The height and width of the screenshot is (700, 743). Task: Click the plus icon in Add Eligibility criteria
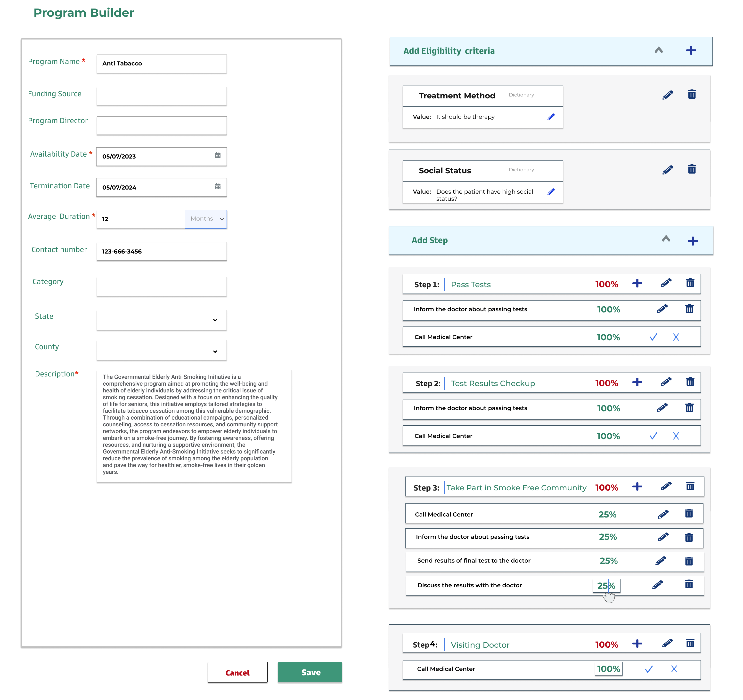694,50
